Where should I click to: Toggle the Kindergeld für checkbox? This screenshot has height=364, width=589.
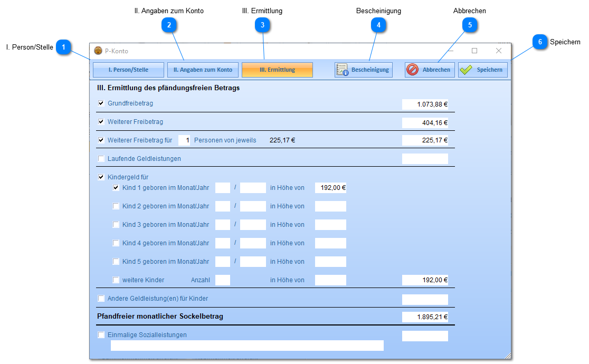click(x=101, y=177)
